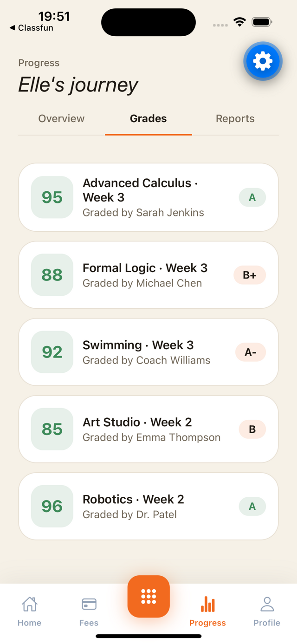Select the B badge on Art Studio
The width and height of the screenshot is (297, 644).
(252, 429)
